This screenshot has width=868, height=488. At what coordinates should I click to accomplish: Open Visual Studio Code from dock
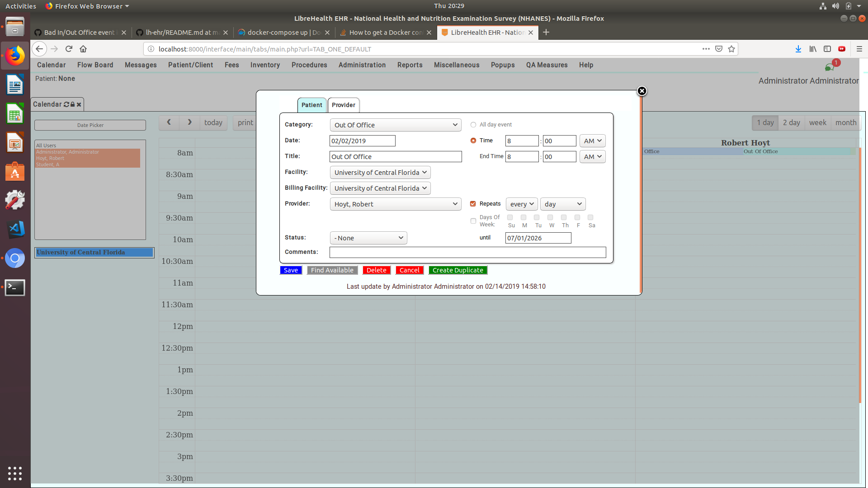[x=15, y=229]
